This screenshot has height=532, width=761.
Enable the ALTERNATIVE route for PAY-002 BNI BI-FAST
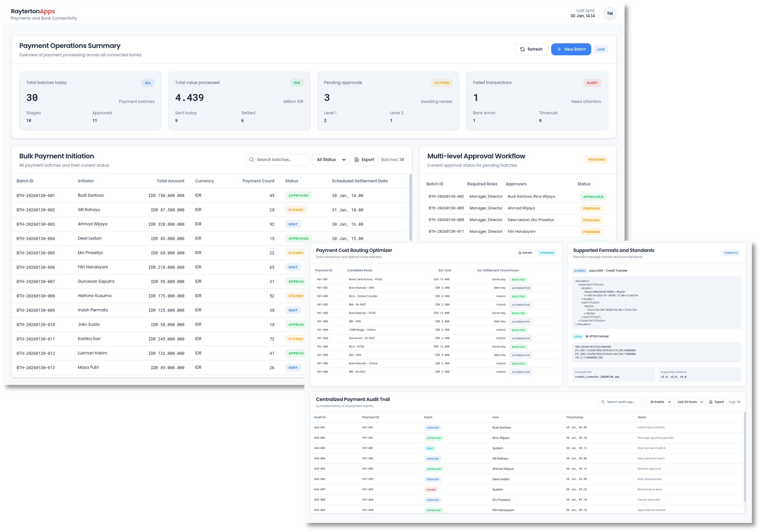[x=520, y=304]
